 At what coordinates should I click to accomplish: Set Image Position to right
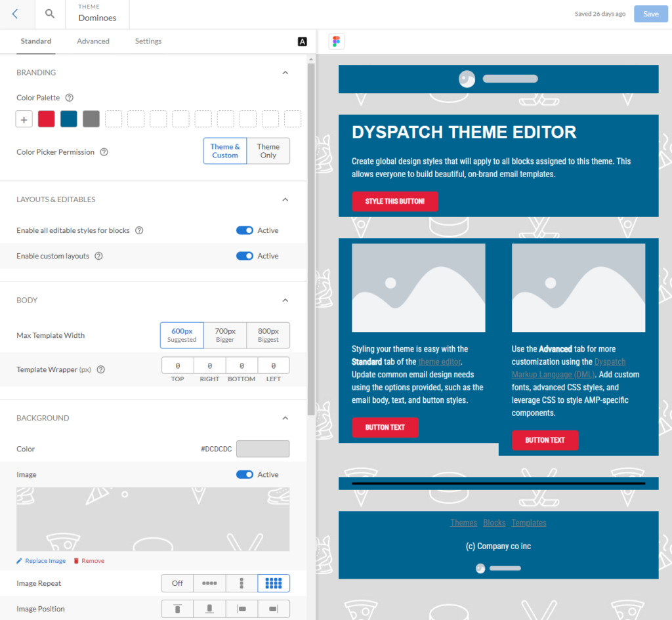click(274, 609)
